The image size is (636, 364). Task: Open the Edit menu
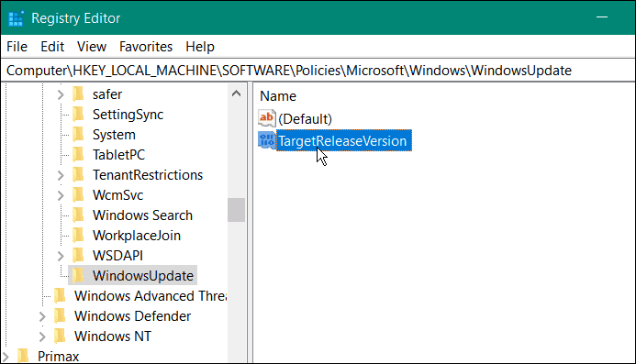(x=52, y=47)
